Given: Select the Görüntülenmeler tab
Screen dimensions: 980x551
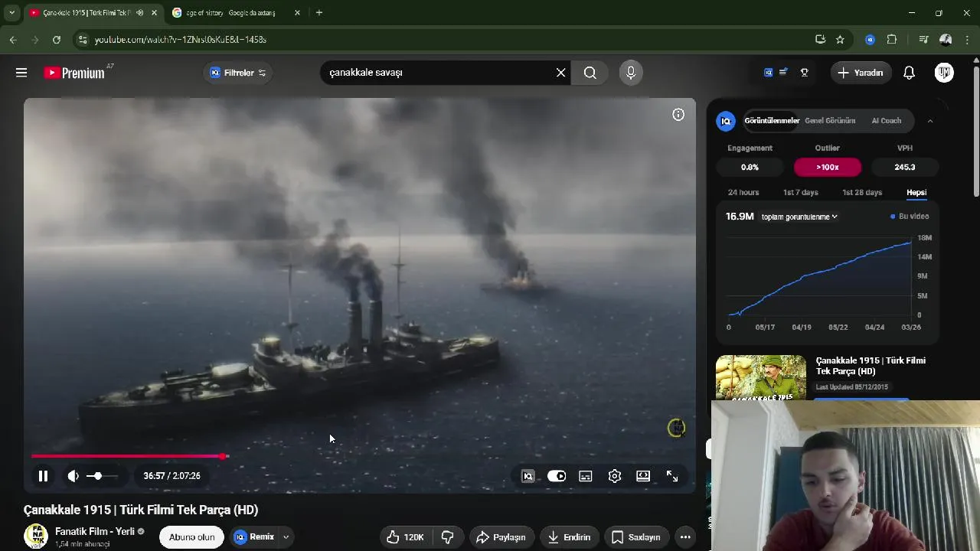Looking at the screenshot, I should (x=772, y=121).
